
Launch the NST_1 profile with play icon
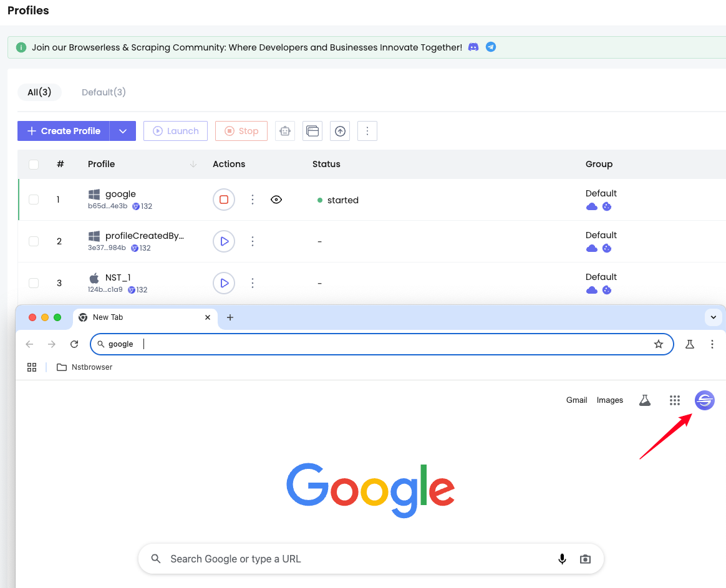[x=224, y=283]
